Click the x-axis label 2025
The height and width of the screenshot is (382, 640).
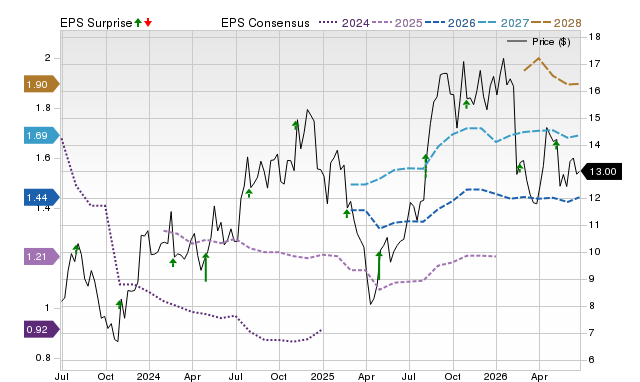(x=322, y=376)
